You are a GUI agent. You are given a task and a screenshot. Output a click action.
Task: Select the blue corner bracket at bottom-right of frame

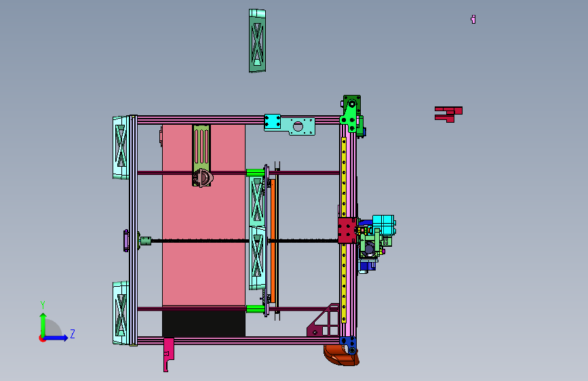[348, 344]
